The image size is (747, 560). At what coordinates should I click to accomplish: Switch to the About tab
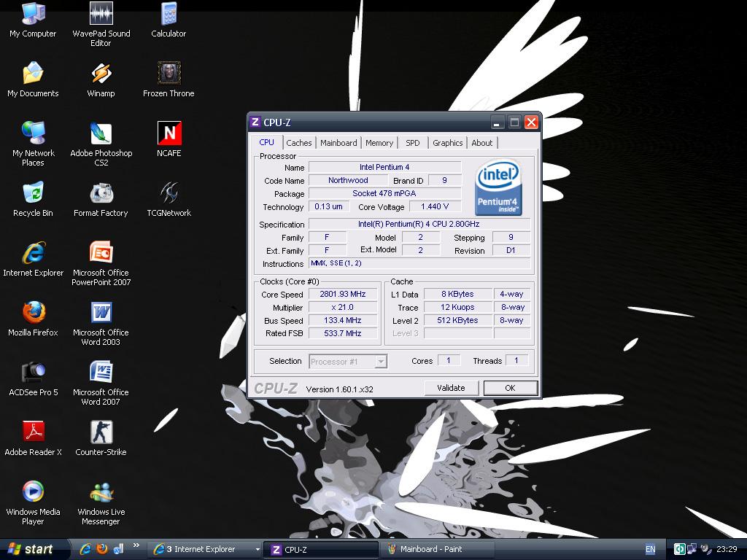tap(482, 143)
